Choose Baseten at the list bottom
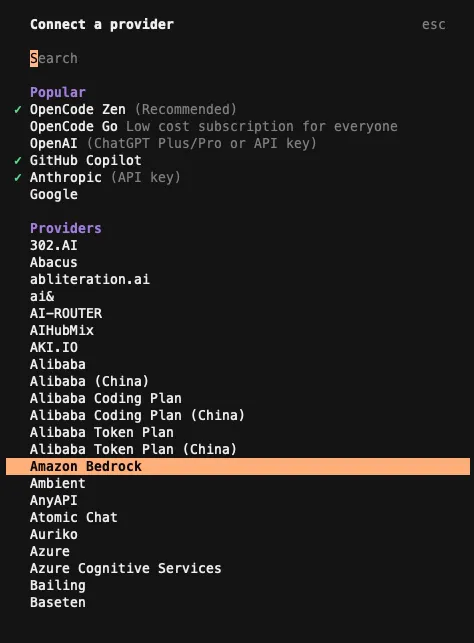 [x=58, y=602]
